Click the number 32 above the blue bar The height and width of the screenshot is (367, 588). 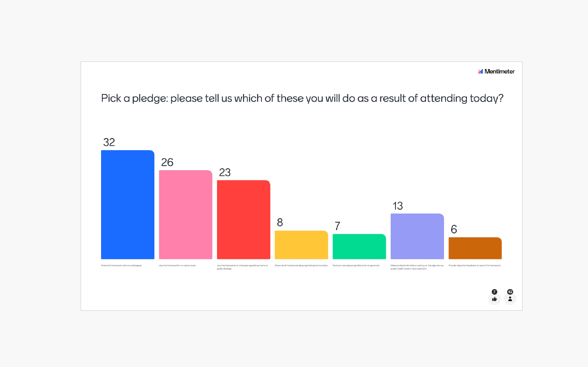pyautogui.click(x=109, y=142)
